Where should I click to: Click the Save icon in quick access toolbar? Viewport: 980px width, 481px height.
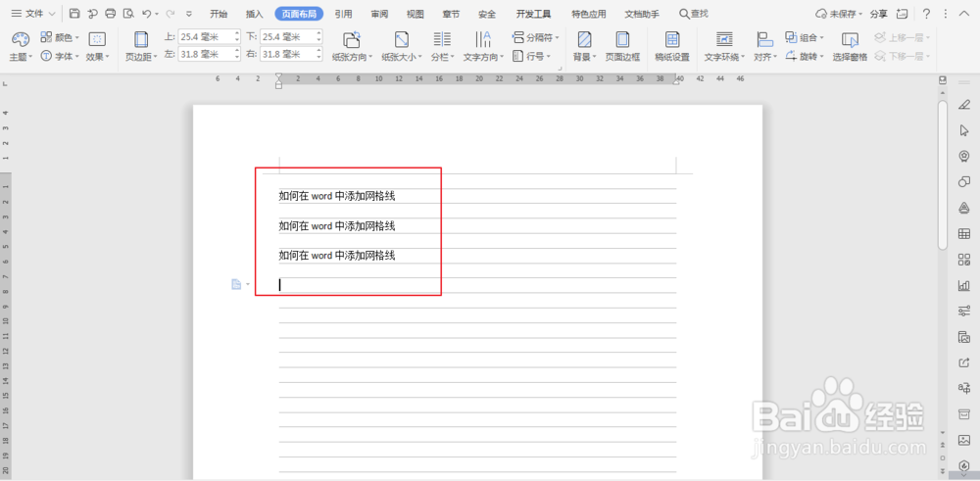pos(74,13)
